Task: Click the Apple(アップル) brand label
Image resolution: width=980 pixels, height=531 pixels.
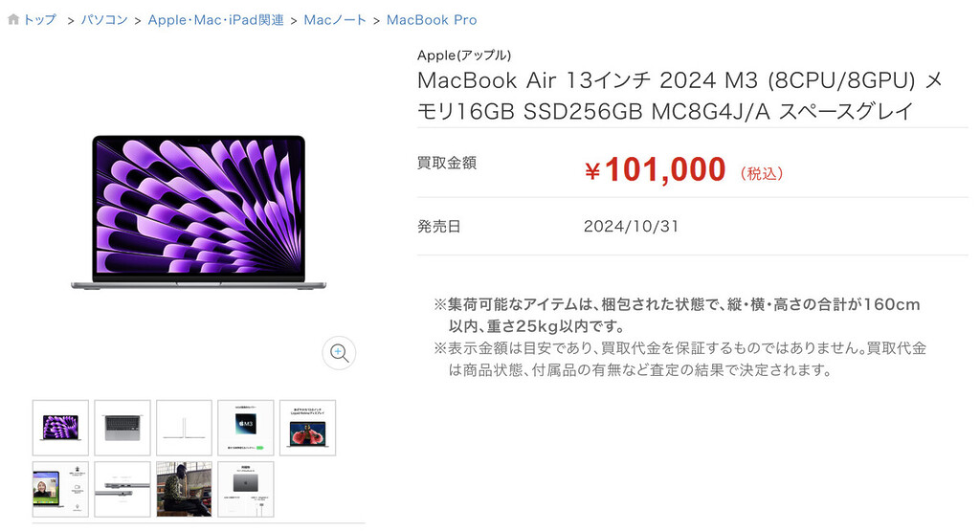Action: pyautogui.click(x=464, y=55)
